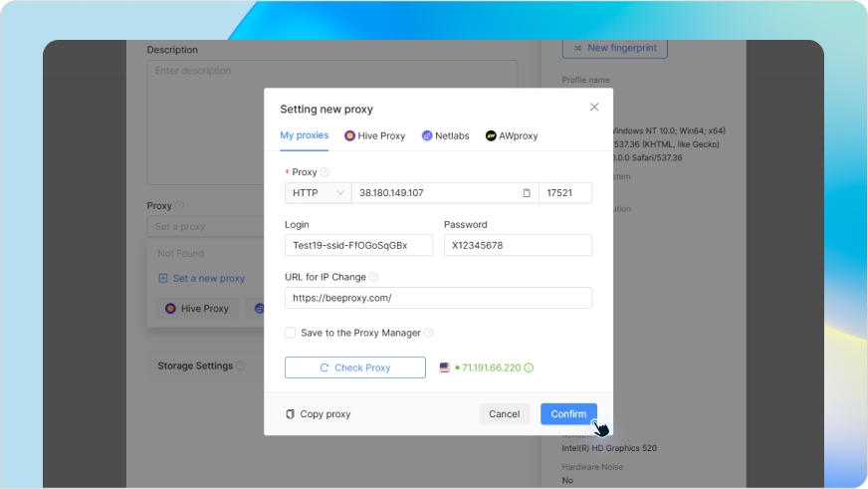Click help icon beside URL for IP Change
The height and width of the screenshot is (489, 868).
pyautogui.click(x=374, y=277)
